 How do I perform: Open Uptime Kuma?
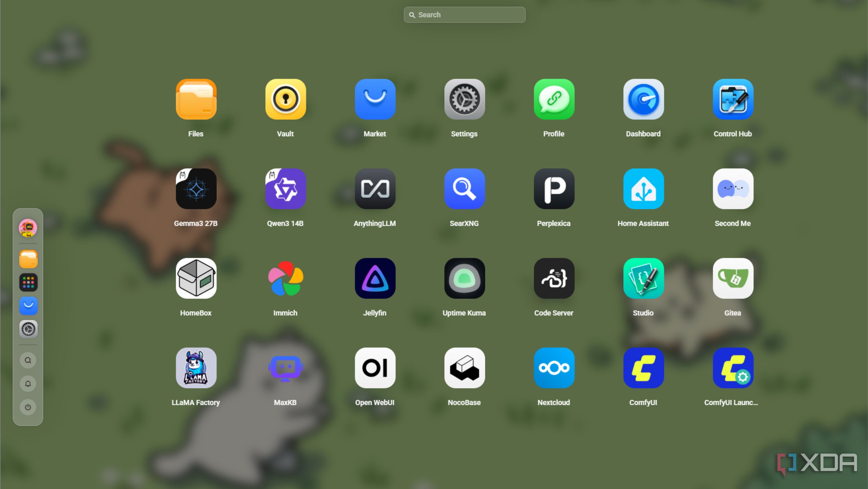point(464,278)
